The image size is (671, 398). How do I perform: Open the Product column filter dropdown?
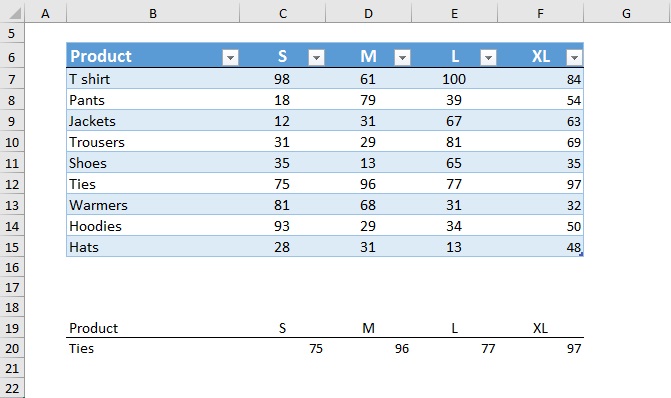coord(230,57)
